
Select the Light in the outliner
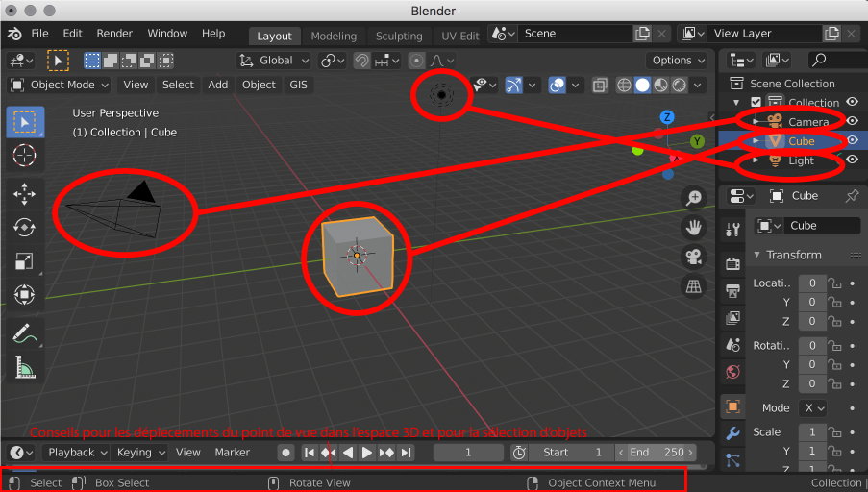(x=801, y=160)
